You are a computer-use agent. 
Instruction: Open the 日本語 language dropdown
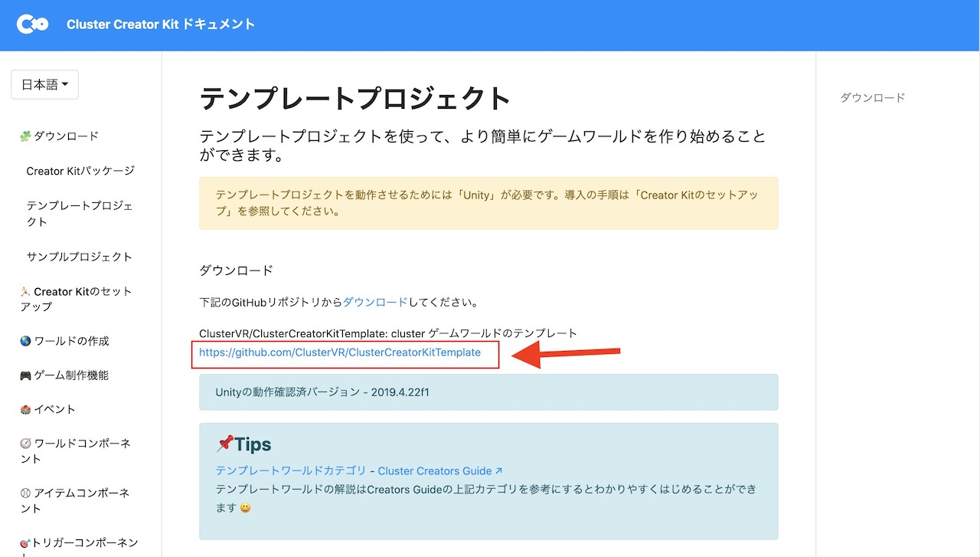44,84
